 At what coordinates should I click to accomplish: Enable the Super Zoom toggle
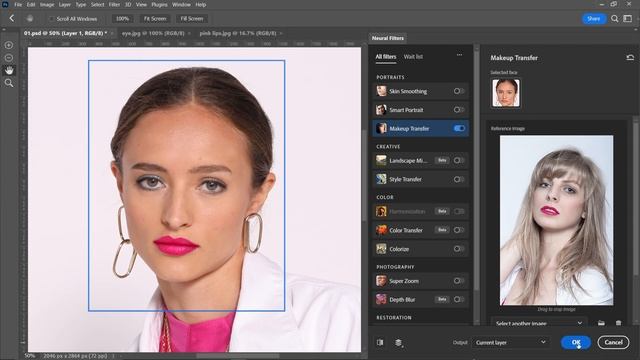point(459,281)
